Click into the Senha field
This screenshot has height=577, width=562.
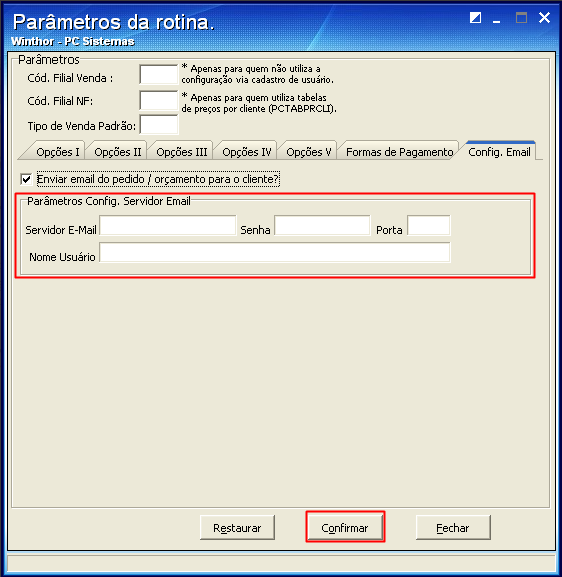322,225
